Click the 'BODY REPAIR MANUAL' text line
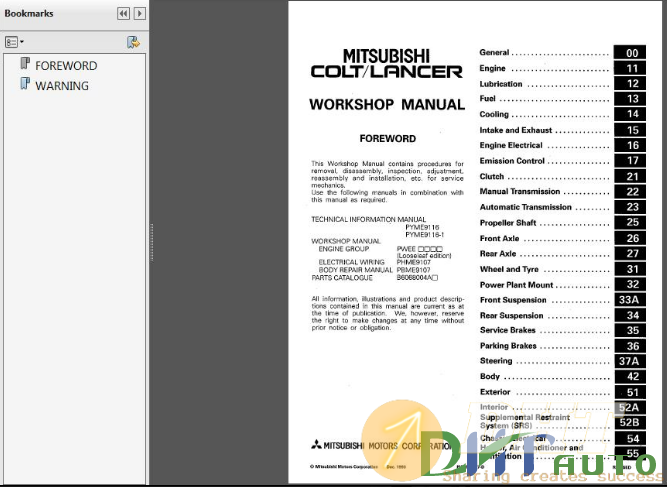The height and width of the screenshot is (487, 667). point(355,270)
